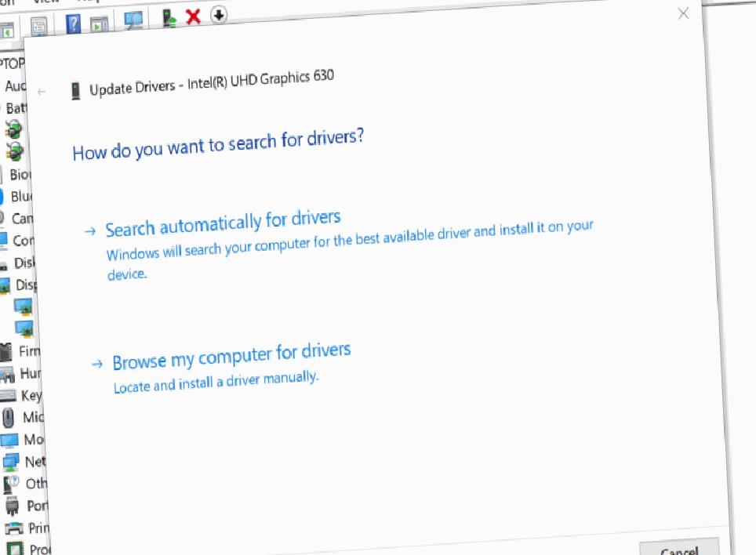Click the Network adapters category icon

(11, 462)
